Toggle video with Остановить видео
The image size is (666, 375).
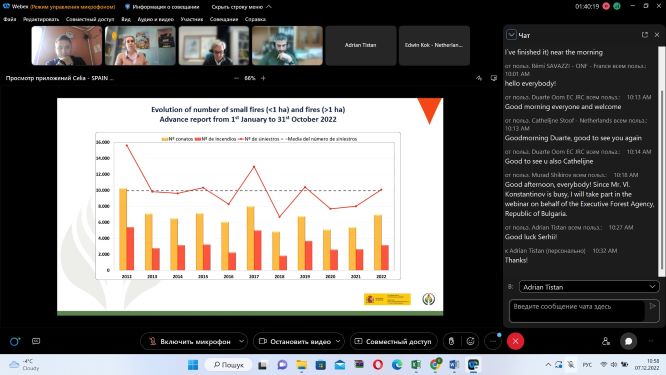(x=295, y=341)
